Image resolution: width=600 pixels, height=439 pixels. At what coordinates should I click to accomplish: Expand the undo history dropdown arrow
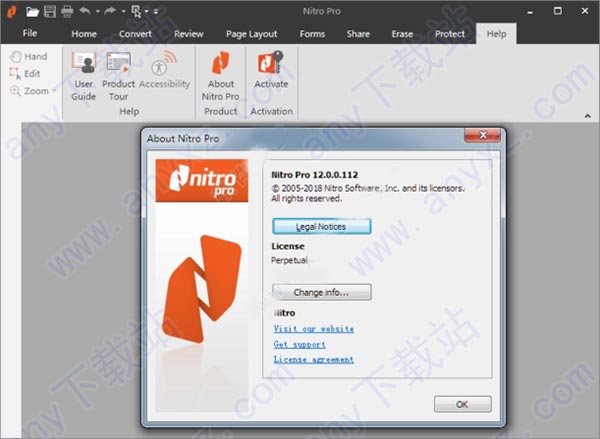(x=98, y=12)
